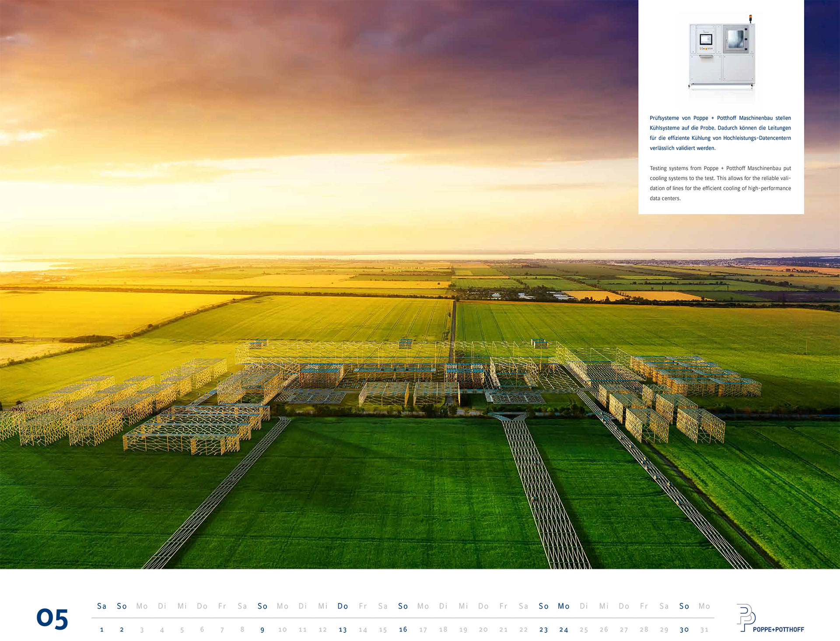Screen dimensions: 840x641
Task: Select the "Do" weekday label for date 13
Action: (x=343, y=606)
